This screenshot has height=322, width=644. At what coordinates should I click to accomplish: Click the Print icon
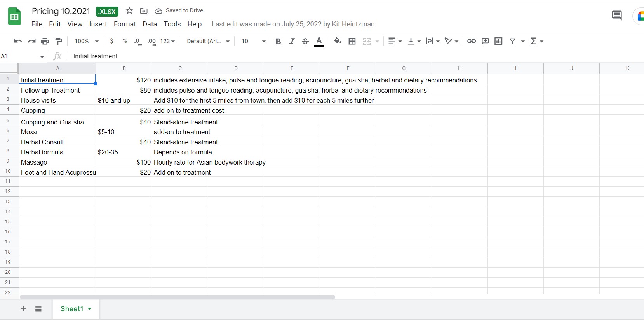click(x=45, y=41)
